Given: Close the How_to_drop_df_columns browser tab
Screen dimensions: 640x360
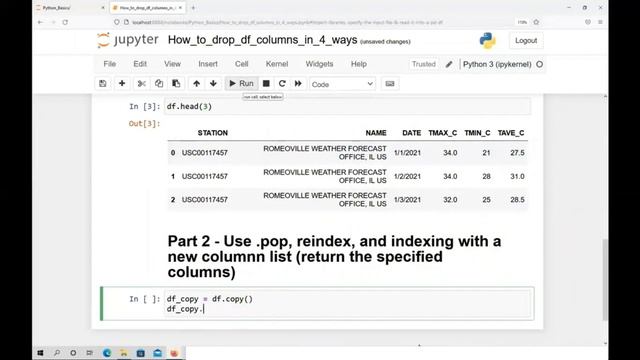Looking at the screenshot, I should (180, 8).
